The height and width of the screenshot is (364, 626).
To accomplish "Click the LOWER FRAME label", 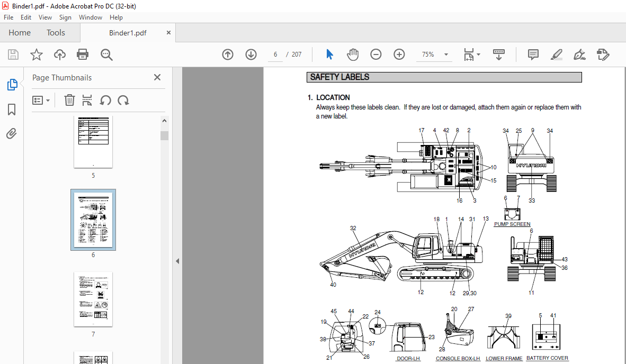I will pos(504,358).
